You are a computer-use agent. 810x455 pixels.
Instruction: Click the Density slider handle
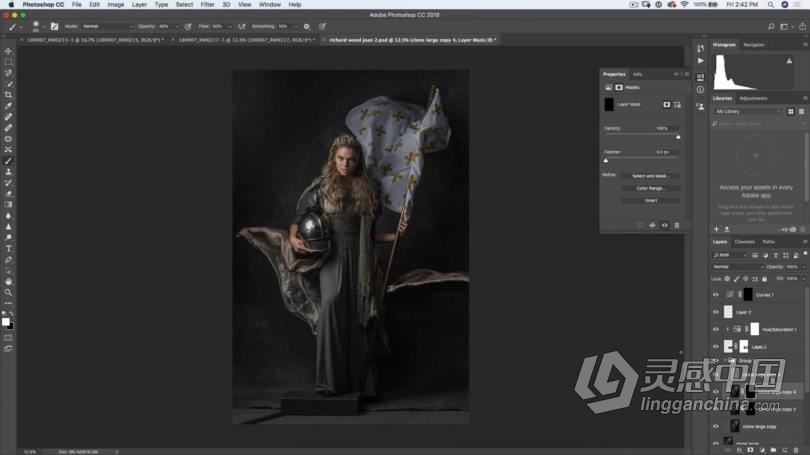(x=678, y=137)
